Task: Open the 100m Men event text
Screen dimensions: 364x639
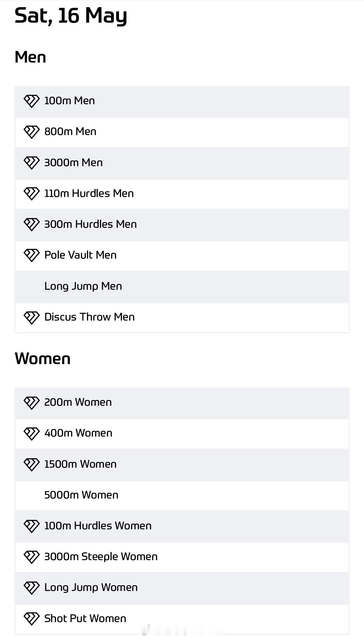Action: click(x=69, y=101)
